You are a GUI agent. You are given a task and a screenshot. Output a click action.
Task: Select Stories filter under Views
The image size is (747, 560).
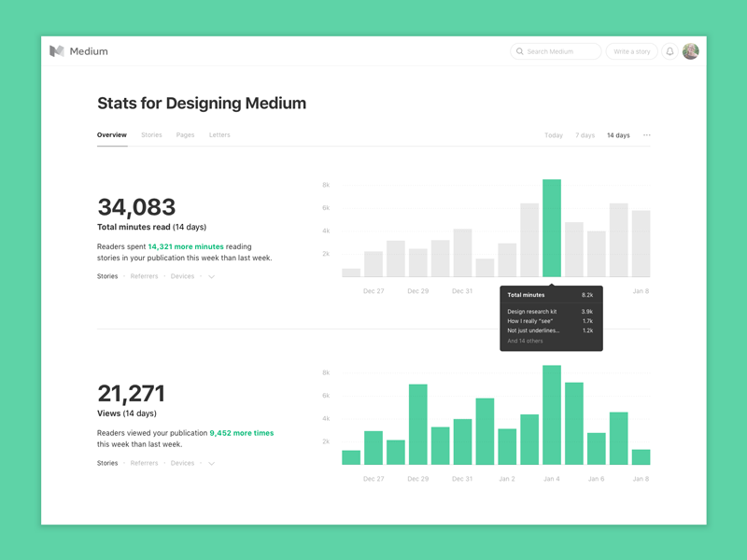click(107, 463)
